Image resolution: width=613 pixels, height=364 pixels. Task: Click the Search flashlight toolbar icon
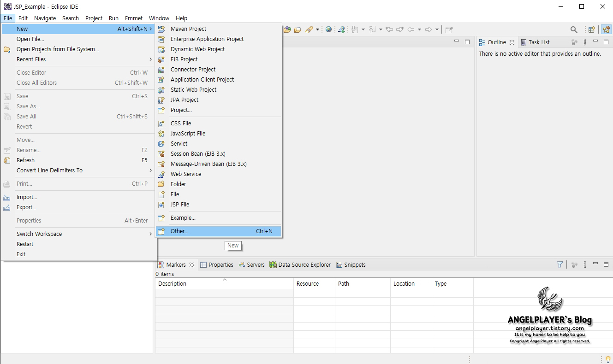click(x=309, y=29)
